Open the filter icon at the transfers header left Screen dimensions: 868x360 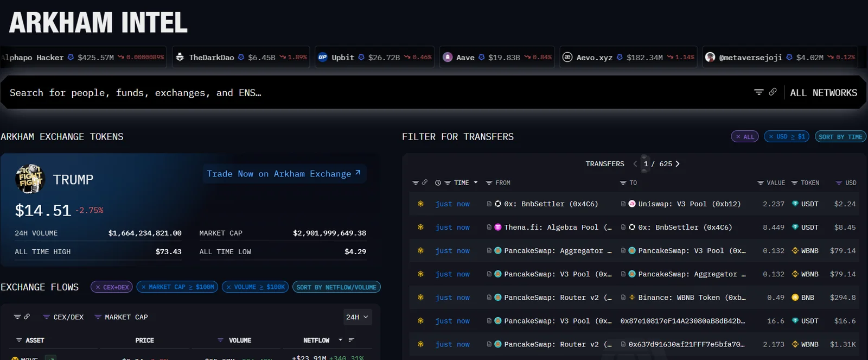(x=416, y=182)
